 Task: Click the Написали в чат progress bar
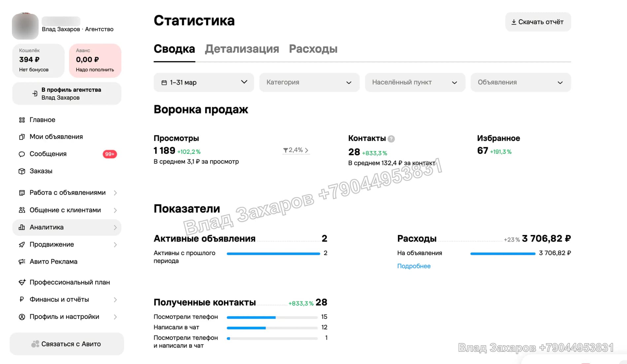pos(272,328)
